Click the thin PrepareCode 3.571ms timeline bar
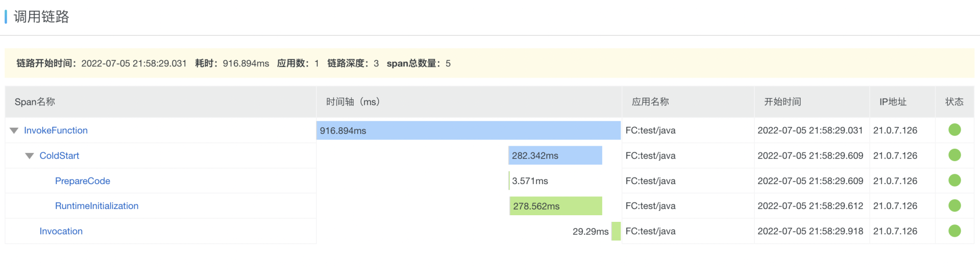The height and width of the screenshot is (274, 980). (509, 180)
